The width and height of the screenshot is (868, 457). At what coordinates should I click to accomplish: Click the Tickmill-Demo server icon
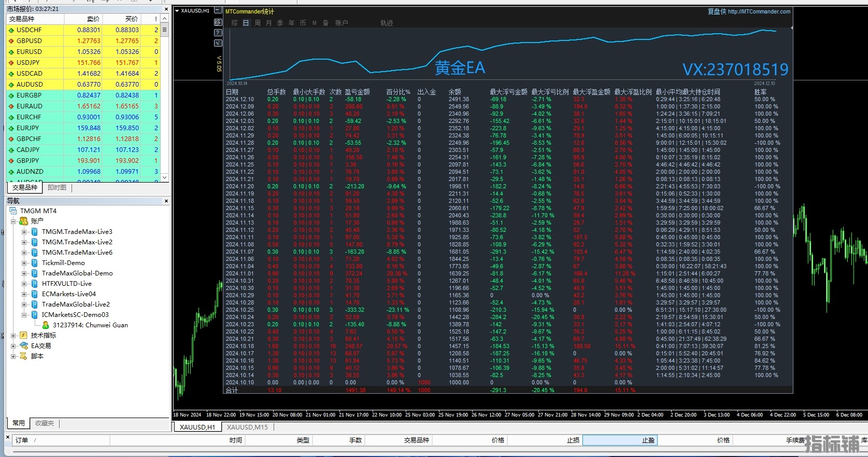35,263
